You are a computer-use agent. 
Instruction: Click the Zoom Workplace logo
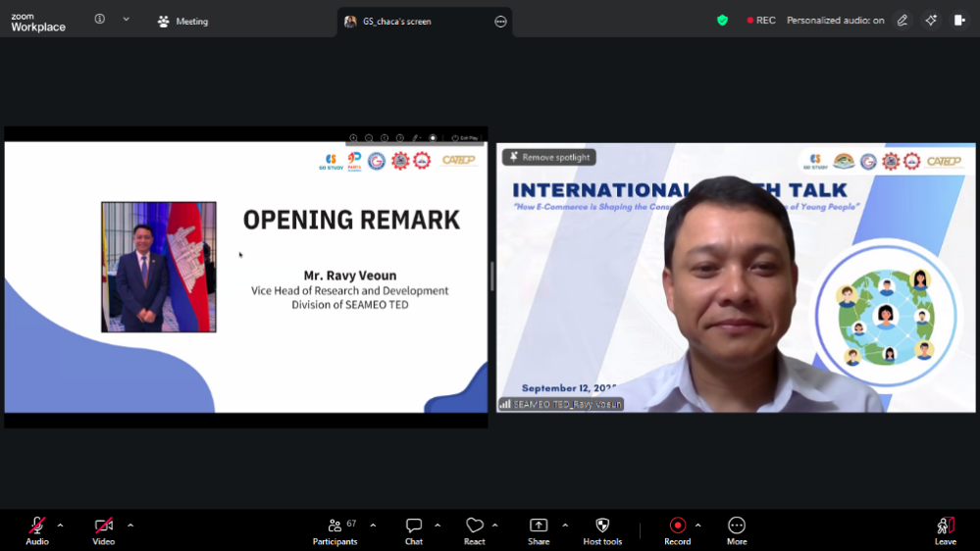38,22
